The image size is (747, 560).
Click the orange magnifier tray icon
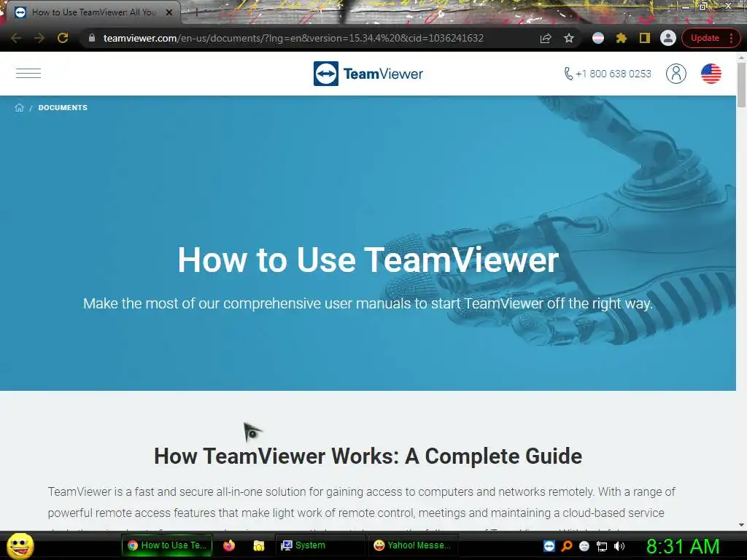pyautogui.click(x=567, y=545)
